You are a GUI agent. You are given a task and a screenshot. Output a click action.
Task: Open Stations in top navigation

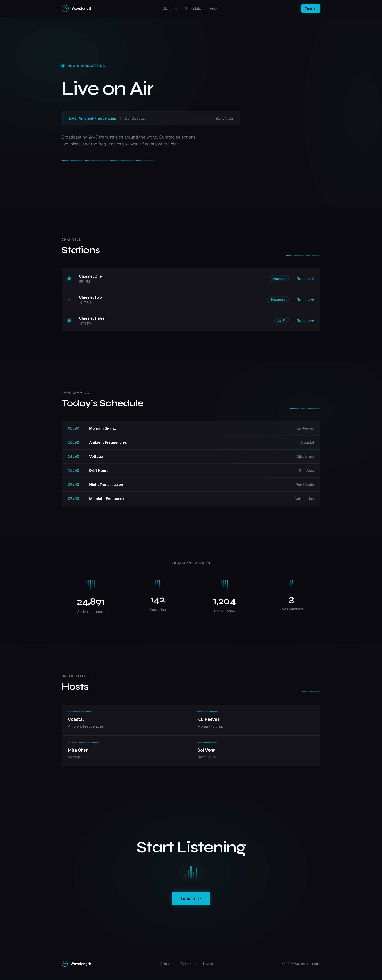click(169, 8)
